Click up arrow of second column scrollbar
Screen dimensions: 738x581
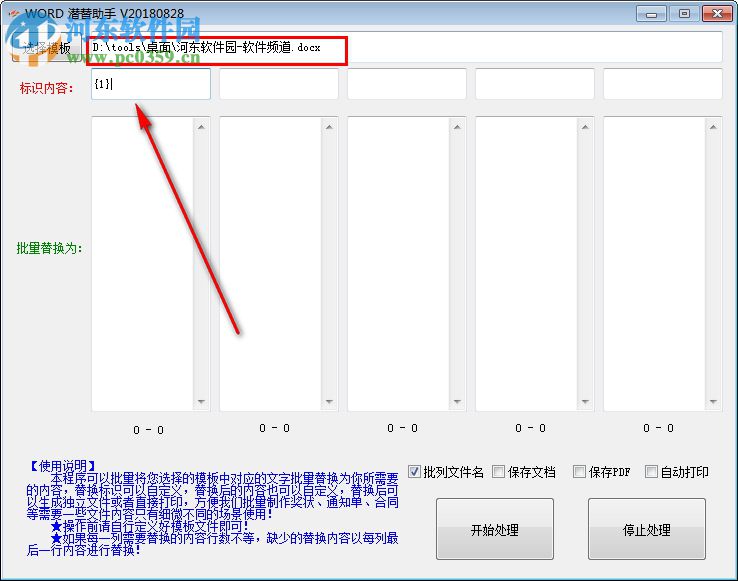coord(329,127)
